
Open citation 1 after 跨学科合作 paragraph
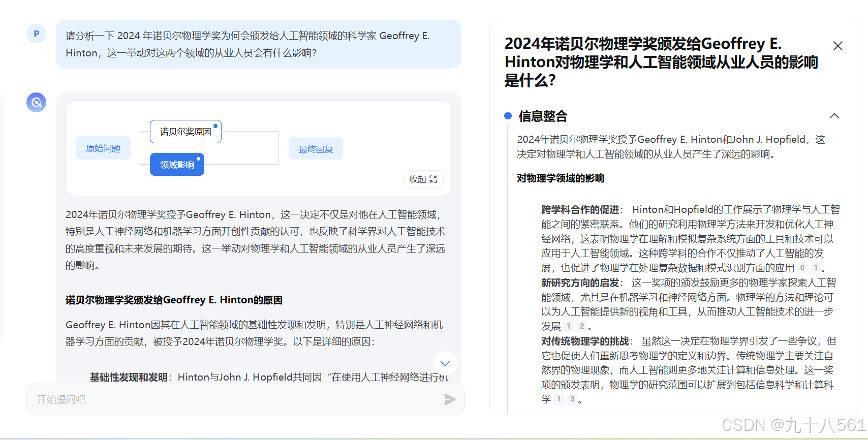[x=816, y=268]
